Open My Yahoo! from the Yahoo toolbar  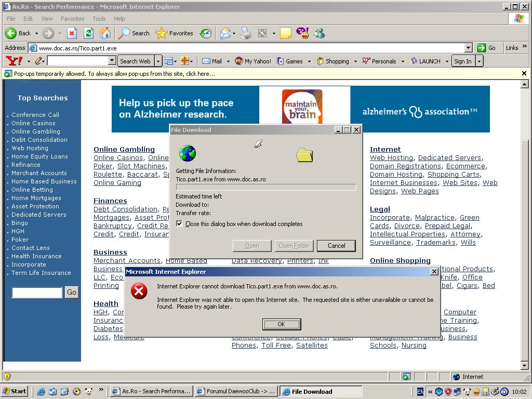(x=253, y=61)
